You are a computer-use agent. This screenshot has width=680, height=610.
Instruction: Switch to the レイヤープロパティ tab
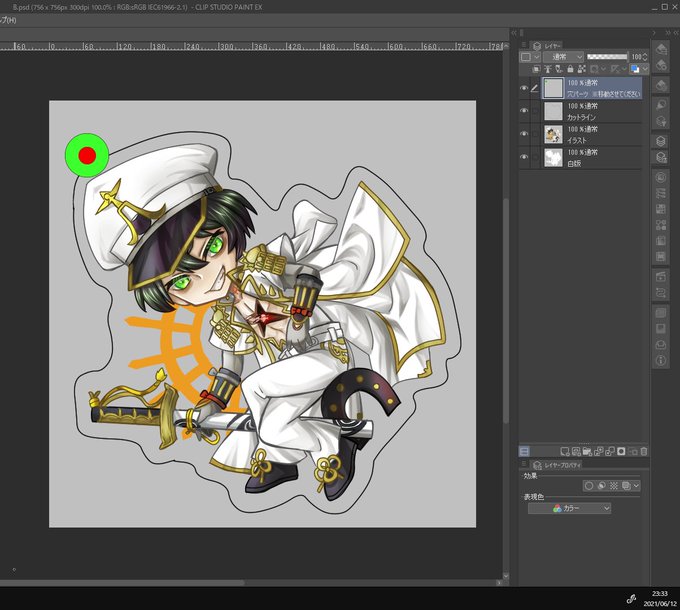(x=557, y=465)
